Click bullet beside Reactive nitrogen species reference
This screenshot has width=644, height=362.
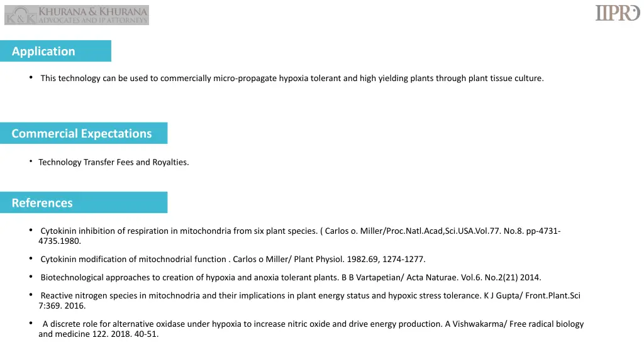tap(31, 295)
